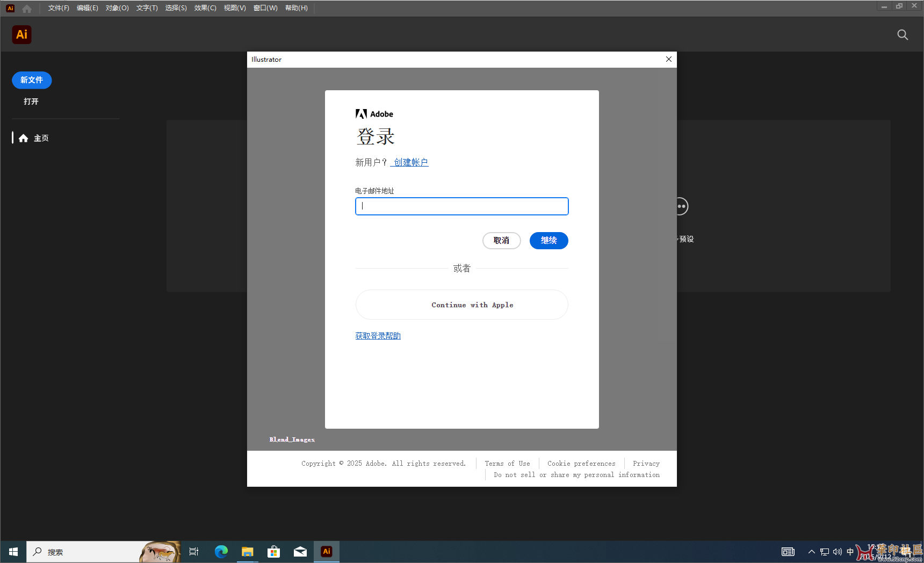Click the volume tray icon
Screen dimensions: 924x563
coord(838,552)
